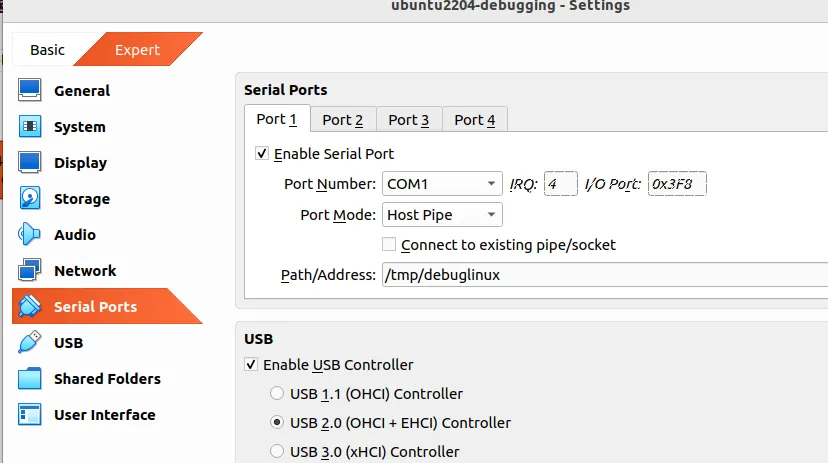Screen dimensions: 828x463
Task: Expand the Port Mode Host Pipe dropdown
Action: point(441,215)
